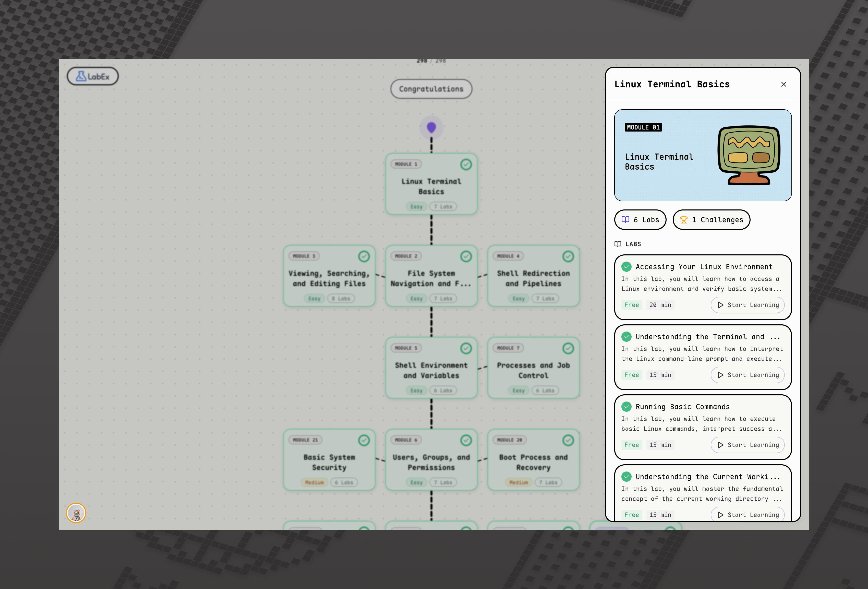Click the green checkmark beside Running Basic Commands
868x589 pixels.
click(x=626, y=407)
